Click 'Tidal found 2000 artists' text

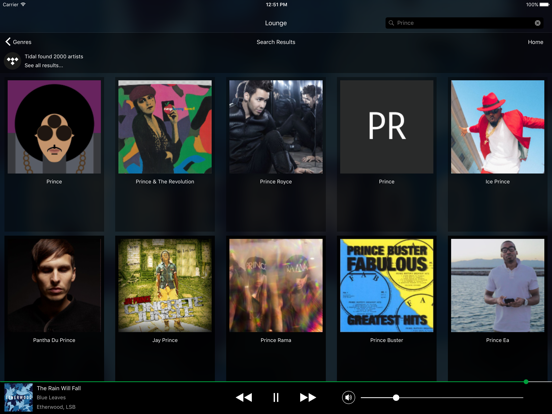[54, 56]
